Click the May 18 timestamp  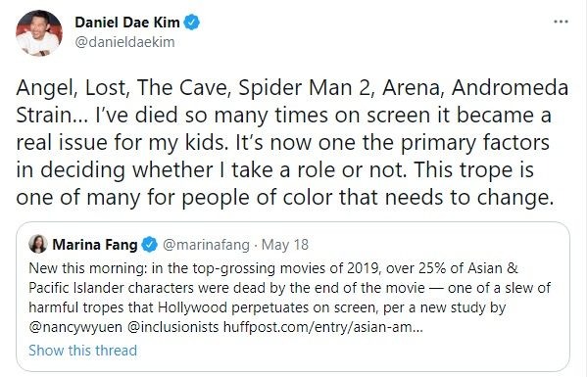coord(285,245)
